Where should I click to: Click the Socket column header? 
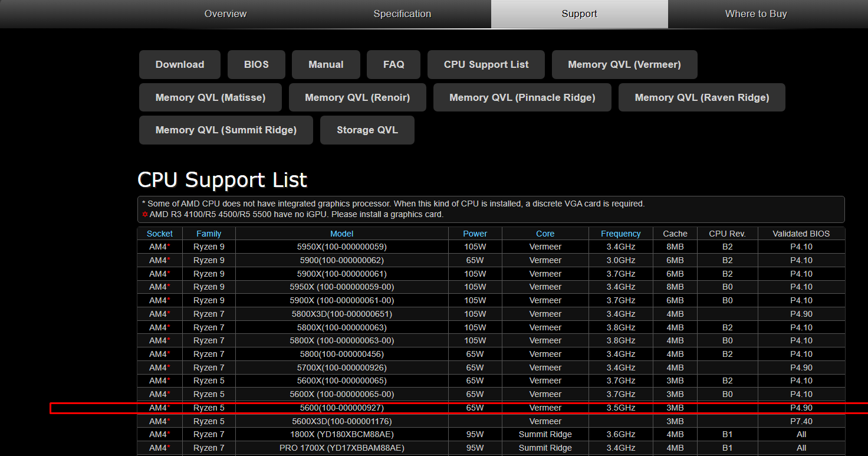[160, 234]
